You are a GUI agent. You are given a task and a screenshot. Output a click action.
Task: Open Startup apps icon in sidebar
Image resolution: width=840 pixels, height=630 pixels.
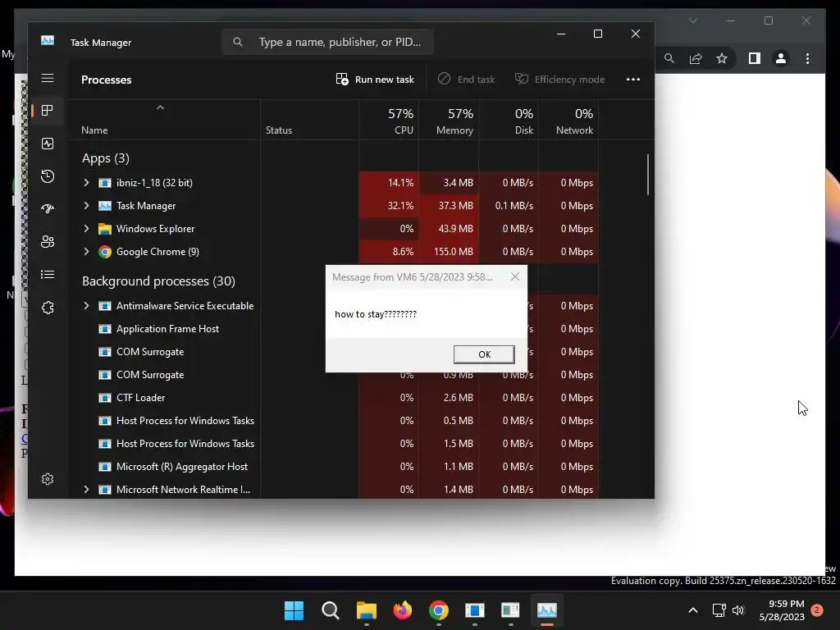48,209
